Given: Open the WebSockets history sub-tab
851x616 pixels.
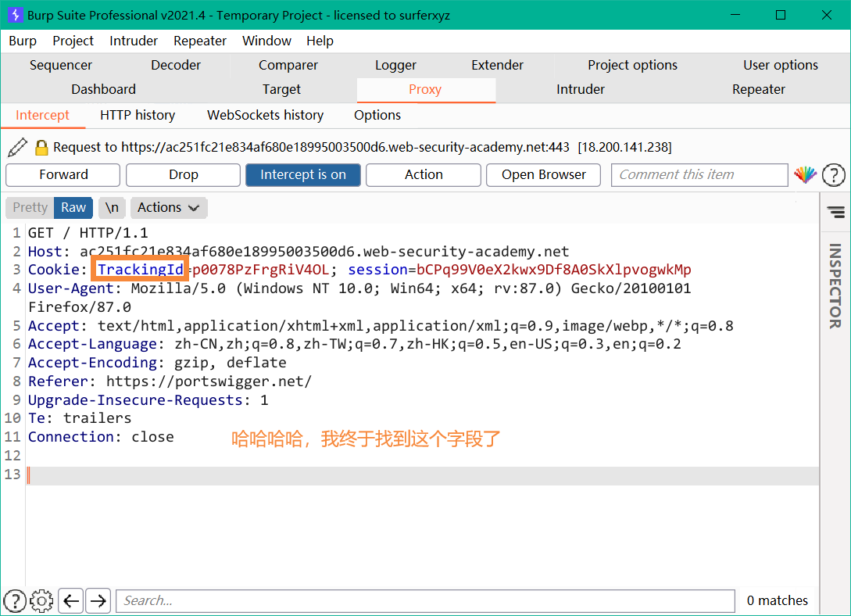Looking at the screenshot, I should (x=265, y=115).
